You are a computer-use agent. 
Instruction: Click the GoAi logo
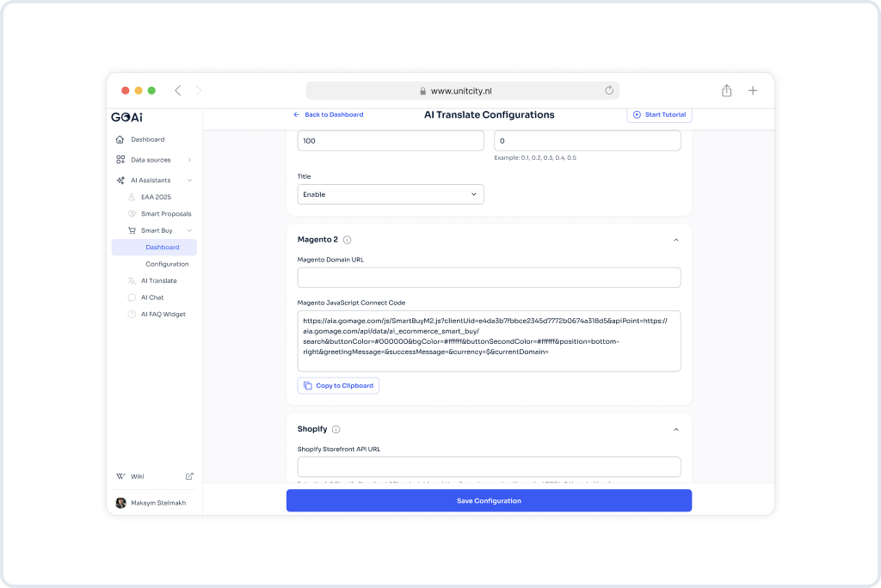[x=127, y=117]
